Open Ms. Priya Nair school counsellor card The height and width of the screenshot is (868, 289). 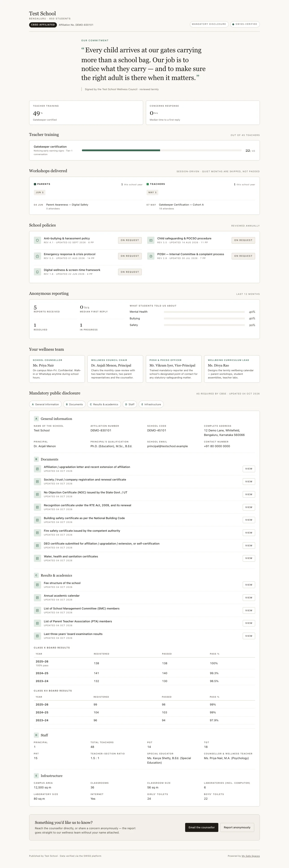pos(57,369)
